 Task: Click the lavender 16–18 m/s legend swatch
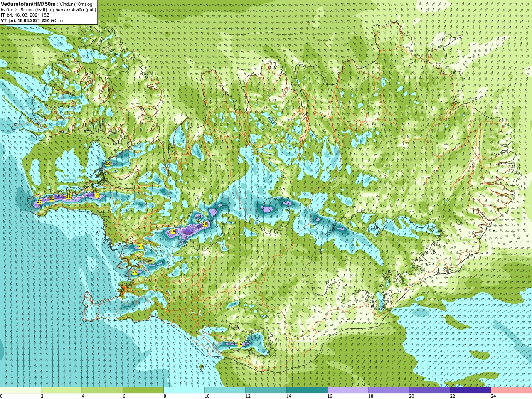point(348,390)
